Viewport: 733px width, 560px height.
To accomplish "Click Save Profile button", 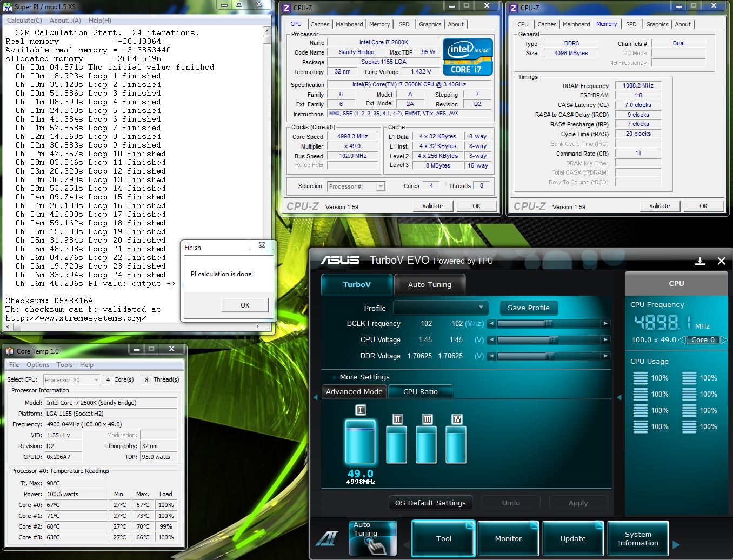I will tap(529, 308).
